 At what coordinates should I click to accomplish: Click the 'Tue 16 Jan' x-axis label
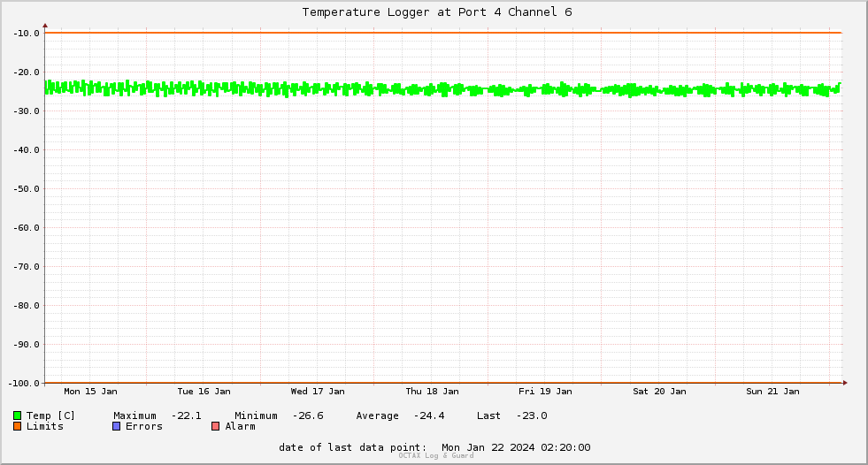tap(204, 392)
